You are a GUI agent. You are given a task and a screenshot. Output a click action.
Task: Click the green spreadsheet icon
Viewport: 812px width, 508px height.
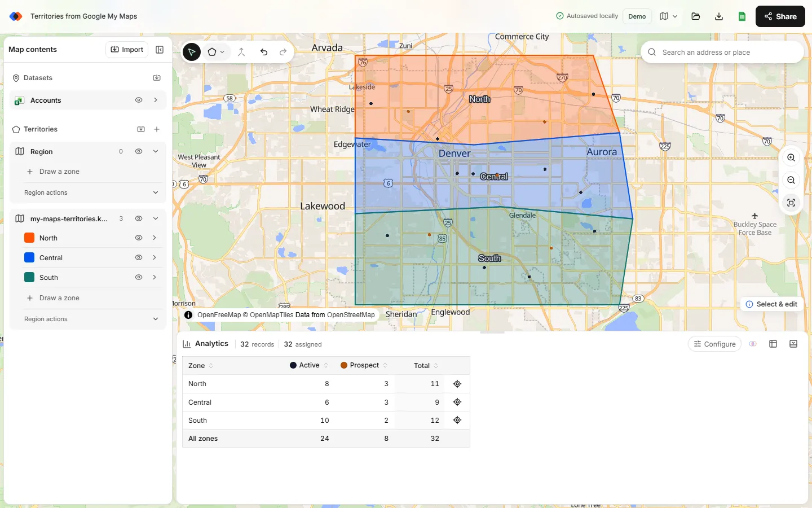(x=742, y=16)
